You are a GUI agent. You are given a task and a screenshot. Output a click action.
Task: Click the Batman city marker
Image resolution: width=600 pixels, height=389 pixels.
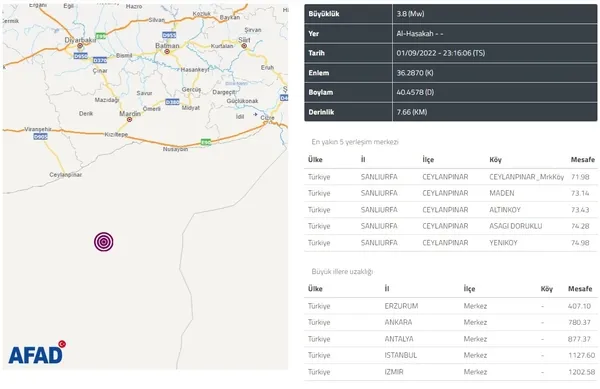coord(167,51)
